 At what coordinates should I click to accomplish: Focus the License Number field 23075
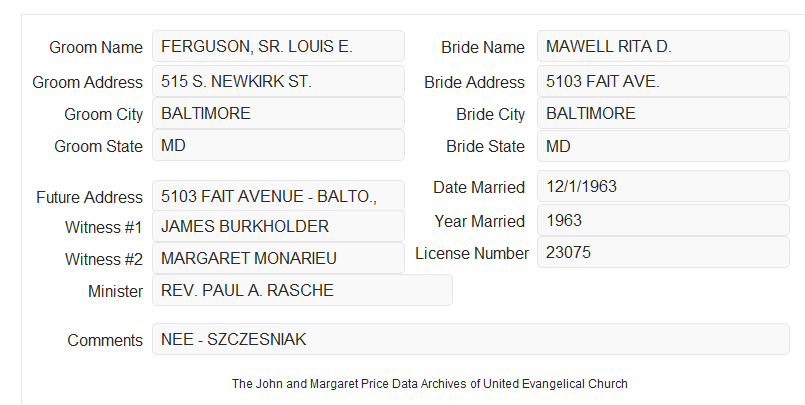[x=663, y=252]
